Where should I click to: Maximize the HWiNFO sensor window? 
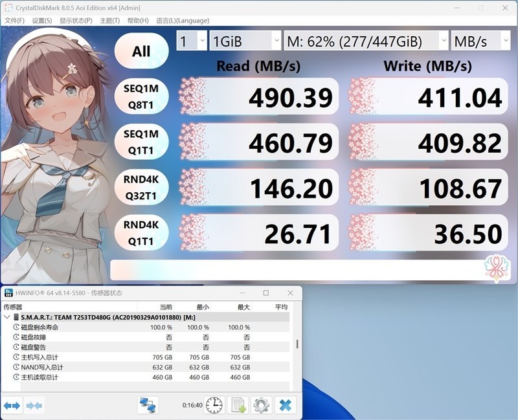tap(266, 293)
